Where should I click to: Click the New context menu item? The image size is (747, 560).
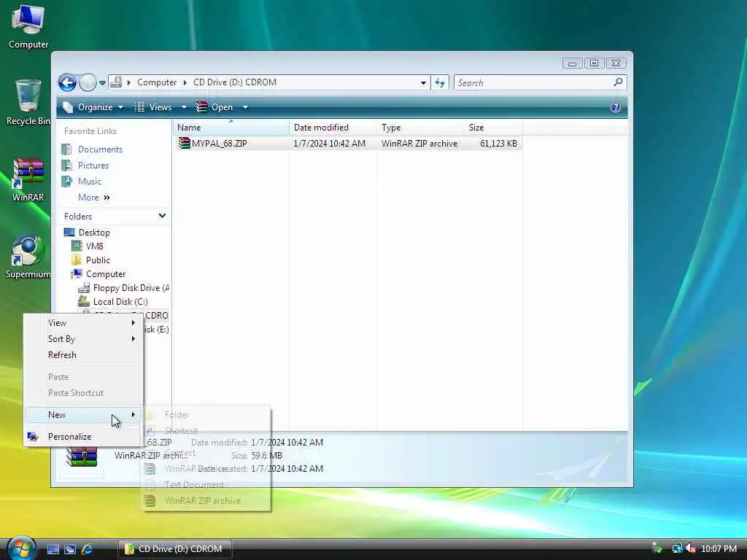83,415
